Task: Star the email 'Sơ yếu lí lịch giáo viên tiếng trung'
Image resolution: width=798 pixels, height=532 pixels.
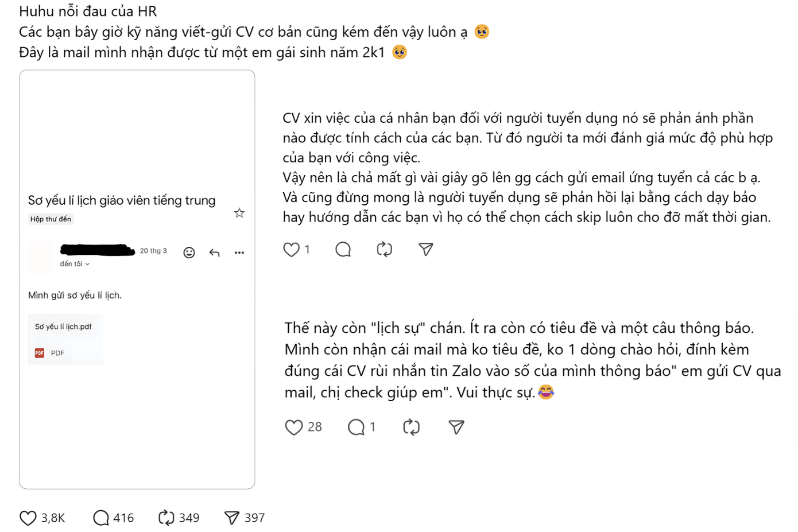Action: click(239, 212)
